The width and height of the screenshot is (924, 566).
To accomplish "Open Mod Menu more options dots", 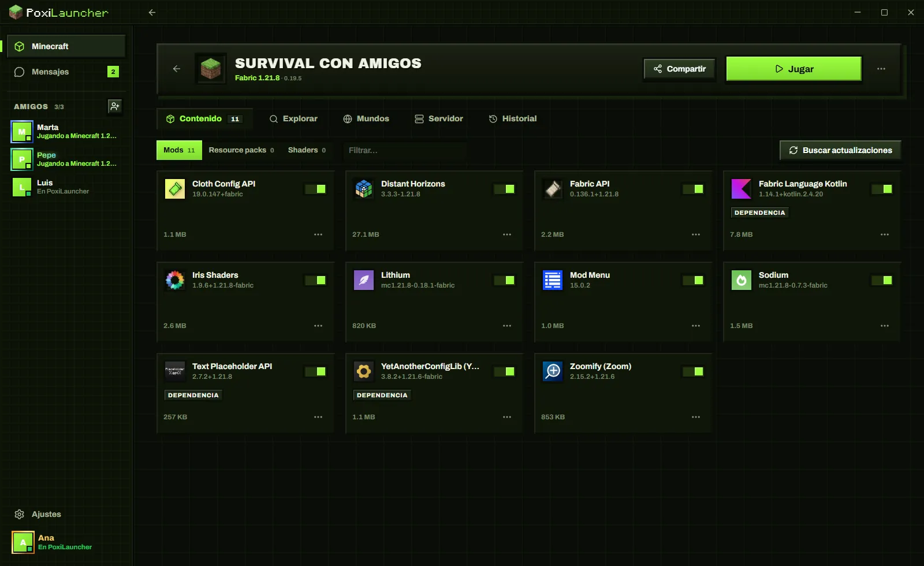I will coord(696,326).
